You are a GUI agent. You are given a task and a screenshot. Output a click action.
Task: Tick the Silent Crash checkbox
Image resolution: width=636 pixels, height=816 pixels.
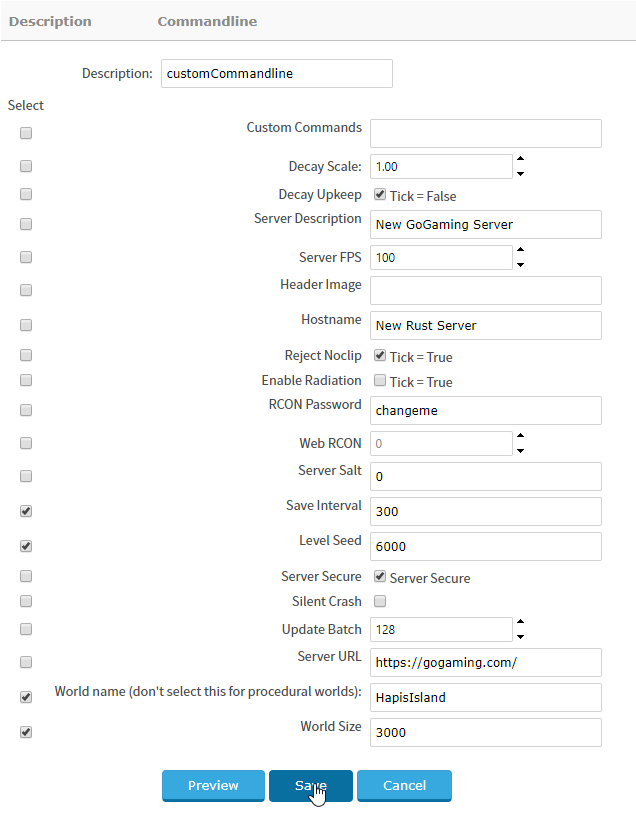click(380, 601)
